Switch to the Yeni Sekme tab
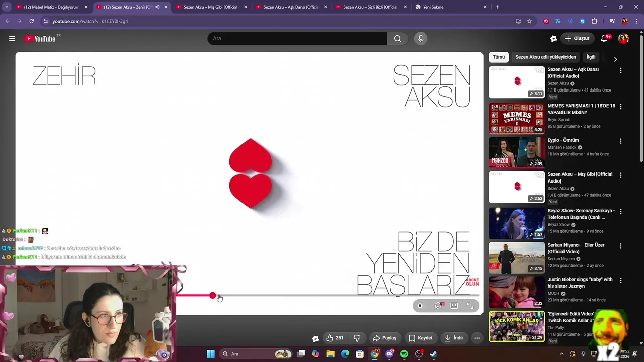644x362 pixels. coord(450,7)
